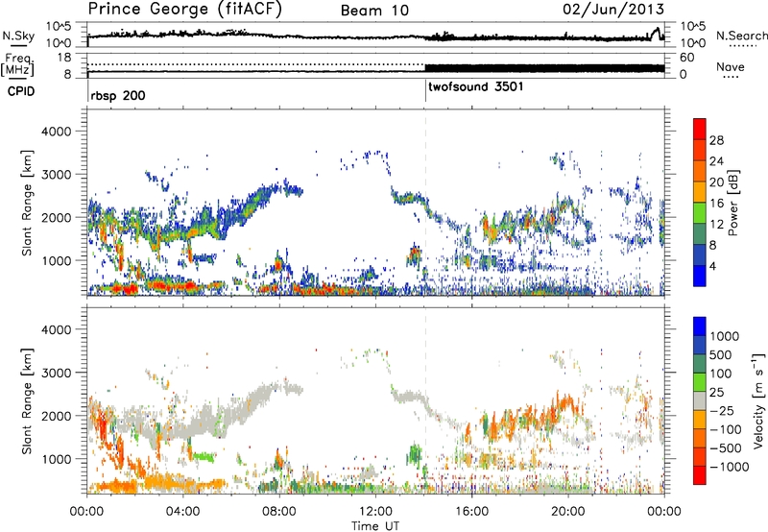Pick the red bottom segment of Velocity colorbar
Viewport: 768px width, 532px height.
pos(700,475)
